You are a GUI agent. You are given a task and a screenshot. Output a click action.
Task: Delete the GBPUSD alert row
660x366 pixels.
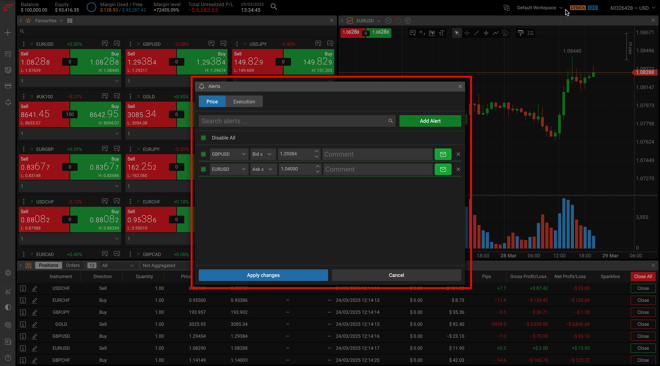[x=458, y=154]
